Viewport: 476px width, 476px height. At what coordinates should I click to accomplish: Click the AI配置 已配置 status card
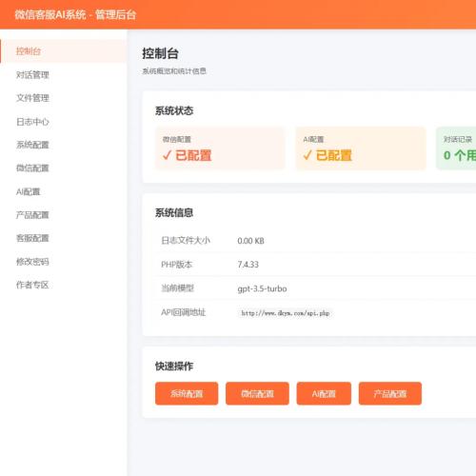click(361, 149)
